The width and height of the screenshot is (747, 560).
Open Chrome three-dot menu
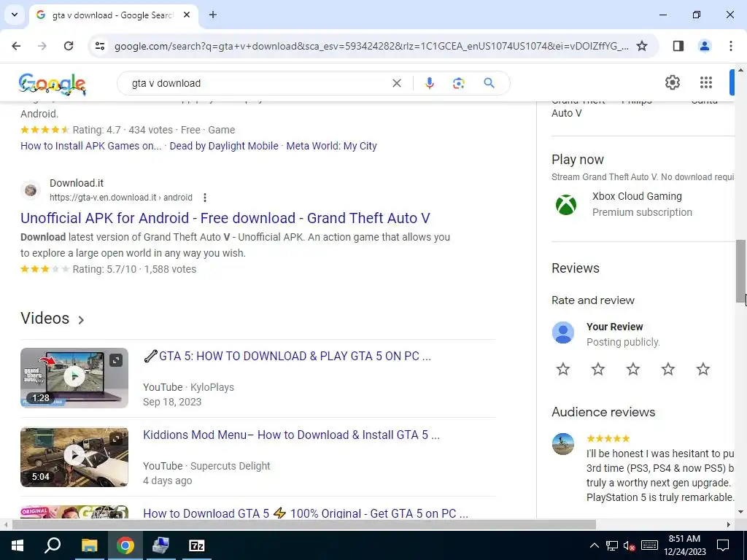click(731, 46)
